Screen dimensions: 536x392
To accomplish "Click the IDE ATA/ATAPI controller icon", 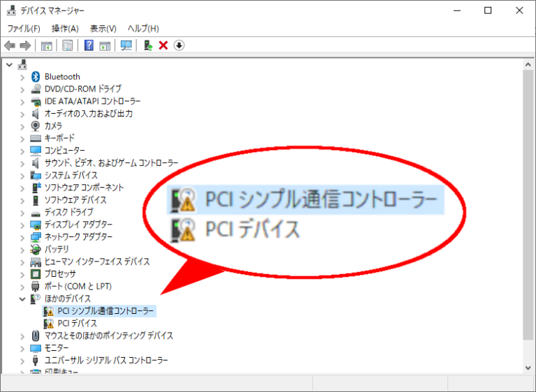I will pos(36,102).
